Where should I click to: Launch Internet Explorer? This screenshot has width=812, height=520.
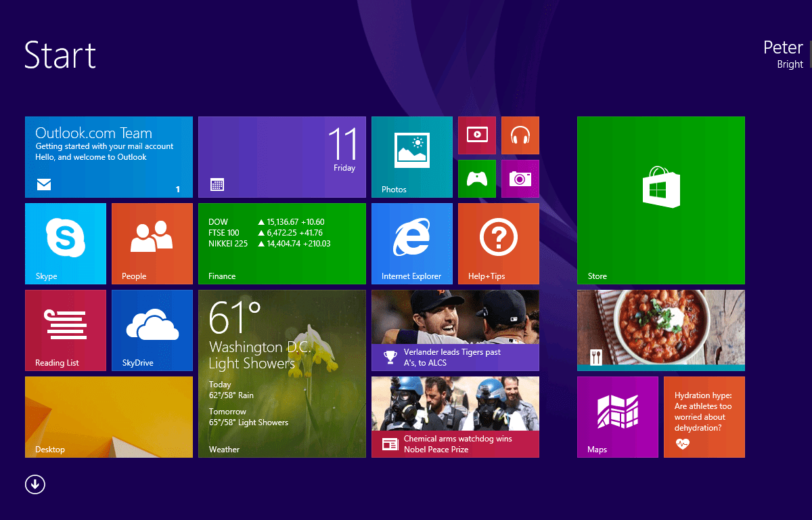click(x=412, y=244)
